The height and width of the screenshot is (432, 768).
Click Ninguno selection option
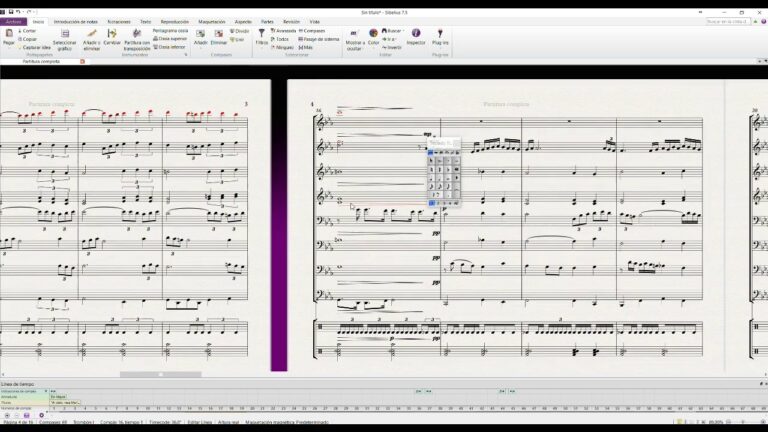tap(282, 48)
